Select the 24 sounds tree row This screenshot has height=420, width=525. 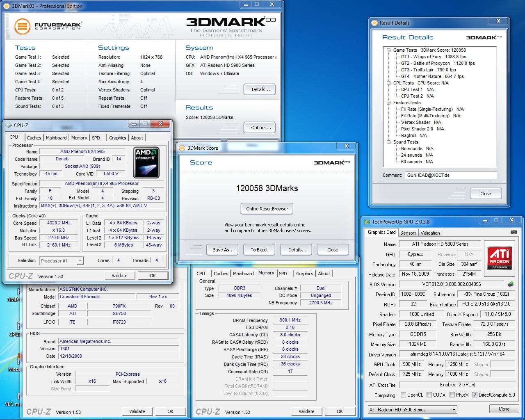(417, 155)
